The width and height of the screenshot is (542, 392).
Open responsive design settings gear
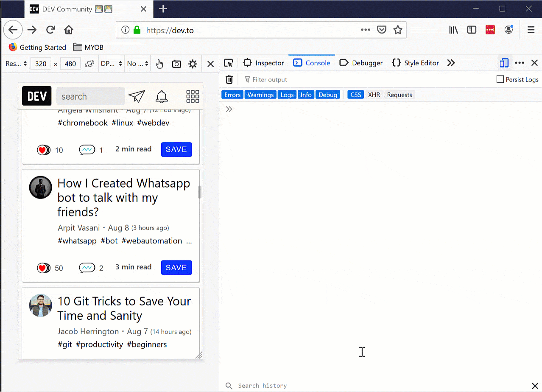coord(193,64)
